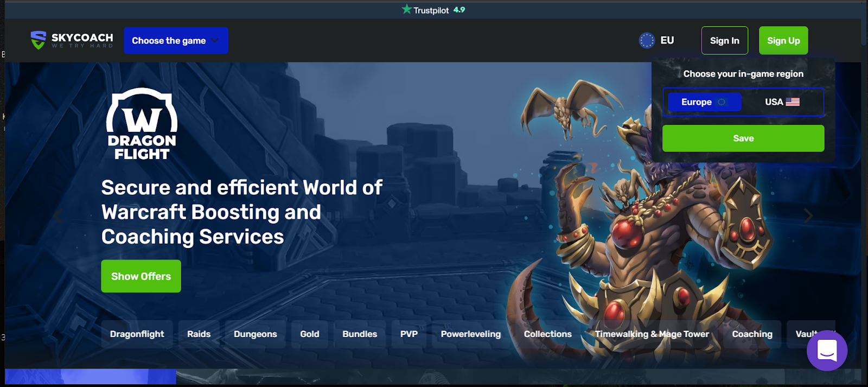868x387 pixels.
Task: Open the Powerleveling category
Action: click(471, 334)
